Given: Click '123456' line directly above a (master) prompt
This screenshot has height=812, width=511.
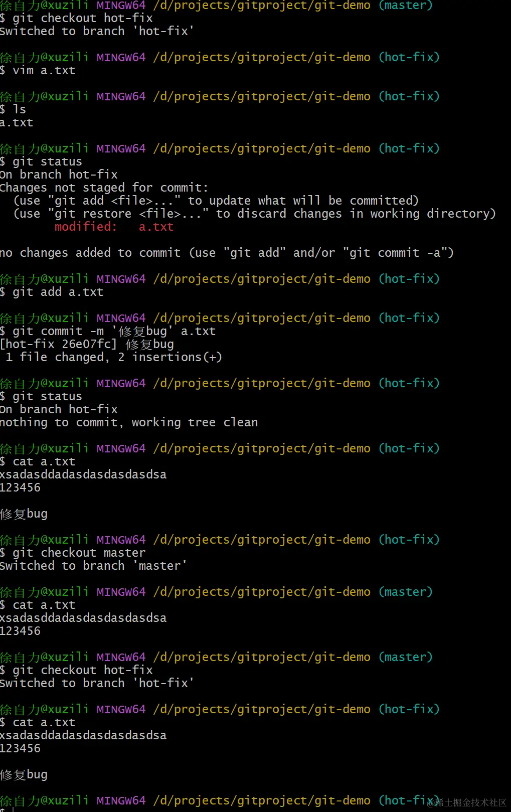Looking at the screenshot, I should pyautogui.click(x=20, y=631).
